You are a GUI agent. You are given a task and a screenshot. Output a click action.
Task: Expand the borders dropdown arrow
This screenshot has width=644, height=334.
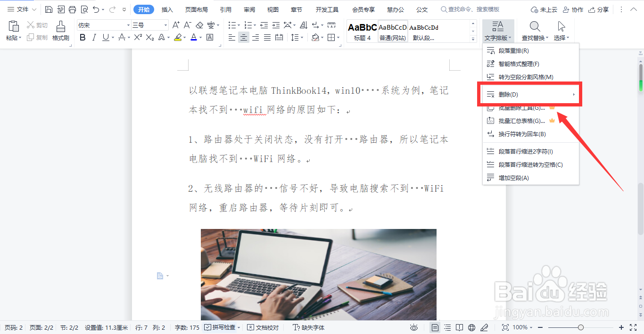coord(339,38)
